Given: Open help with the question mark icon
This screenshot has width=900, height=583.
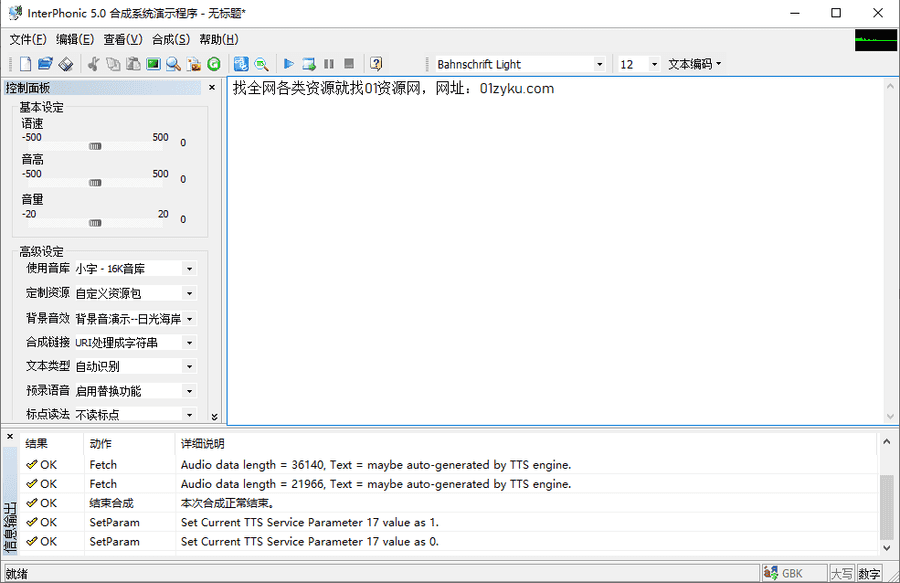Looking at the screenshot, I should pos(376,64).
